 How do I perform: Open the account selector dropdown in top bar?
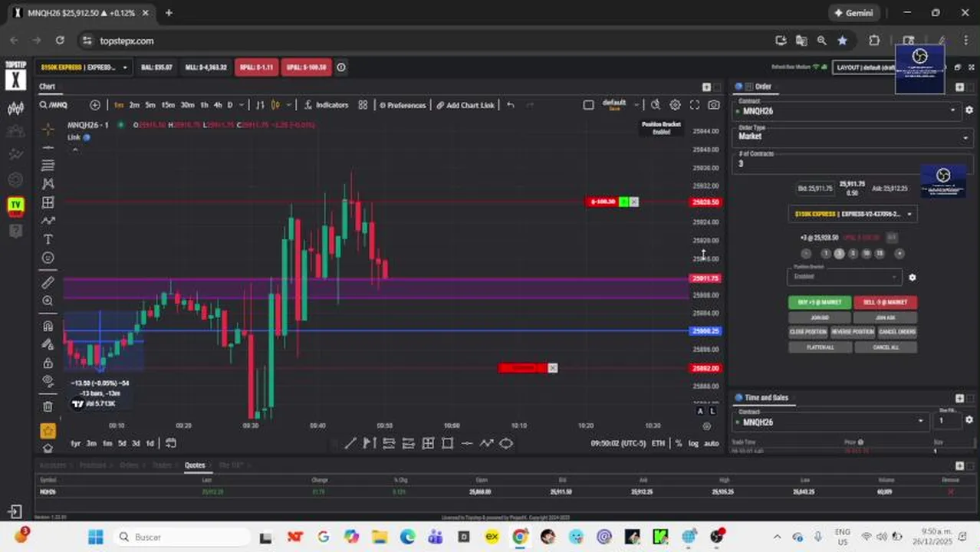click(x=84, y=67)
